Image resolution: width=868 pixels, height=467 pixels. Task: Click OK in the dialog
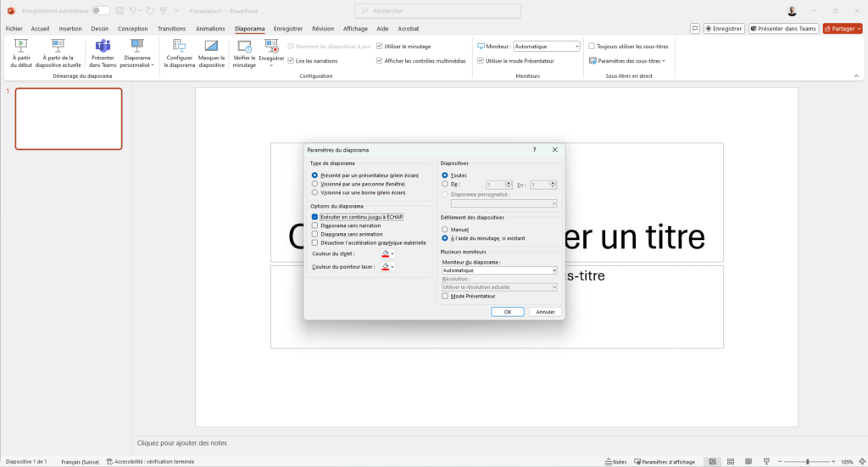507,312
